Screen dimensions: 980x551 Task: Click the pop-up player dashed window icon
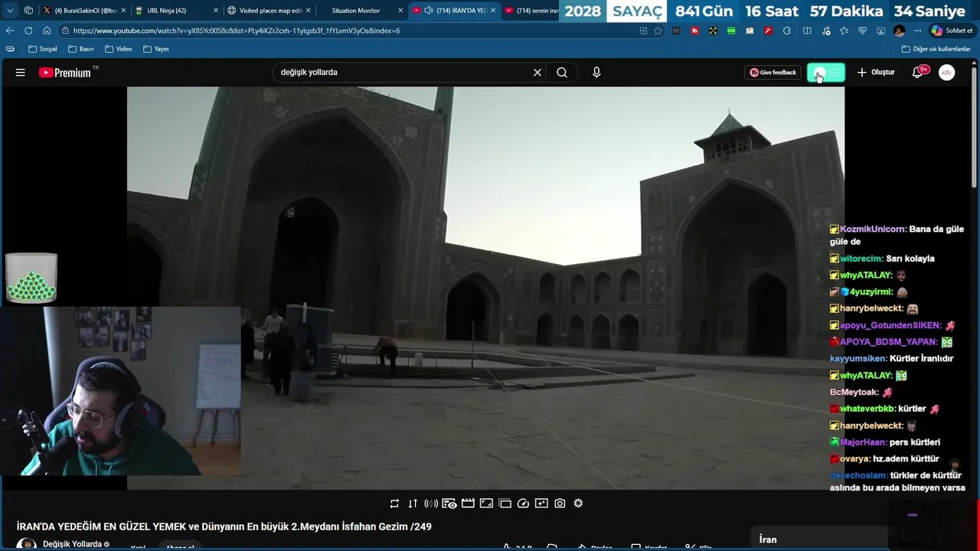(505, 504)
